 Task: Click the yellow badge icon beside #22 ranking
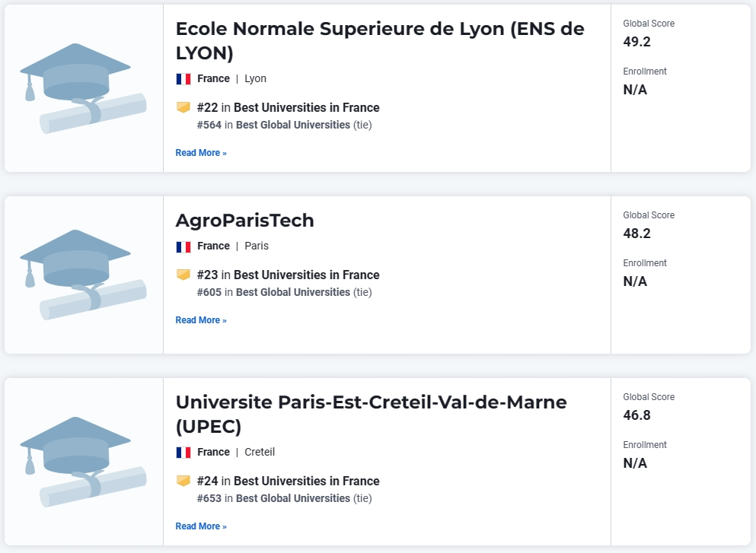(x=183, y=107)
